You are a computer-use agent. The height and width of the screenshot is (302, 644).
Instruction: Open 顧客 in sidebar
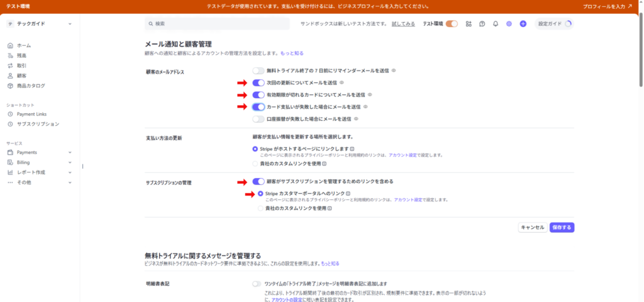coord(22,75)
